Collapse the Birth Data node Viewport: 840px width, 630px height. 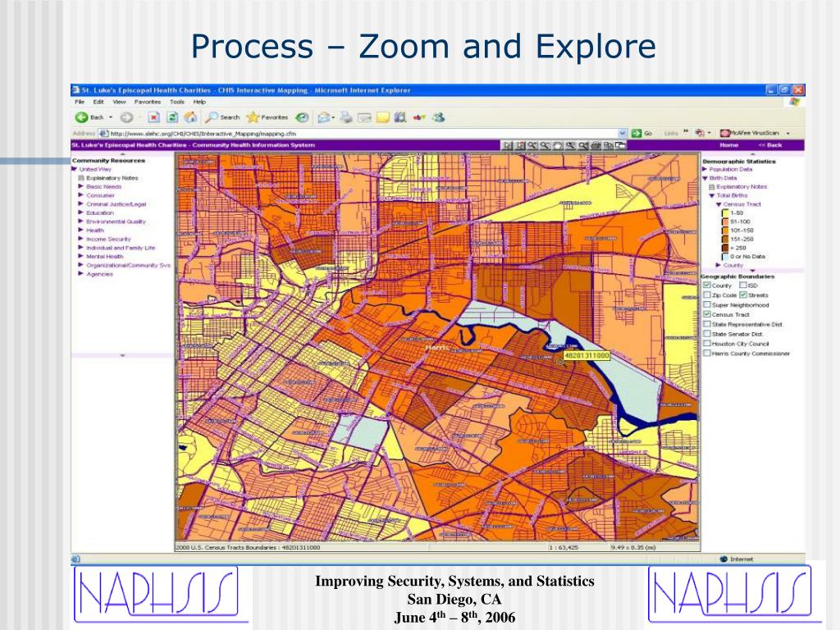(705, 178)
